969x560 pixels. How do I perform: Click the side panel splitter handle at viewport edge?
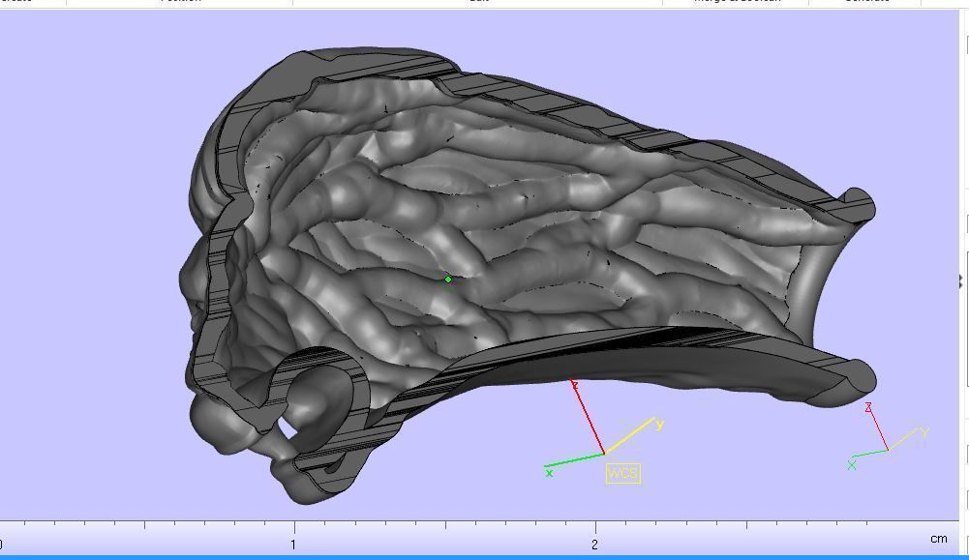(x=961, y=281)
